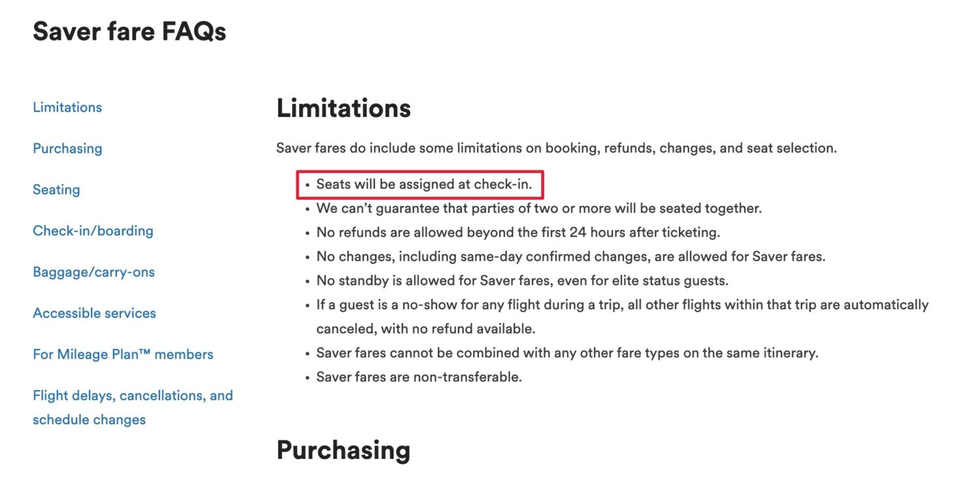The image size is (980, 483).
Task: Open the Check-in/boarding section
Action: pos(93,231)
